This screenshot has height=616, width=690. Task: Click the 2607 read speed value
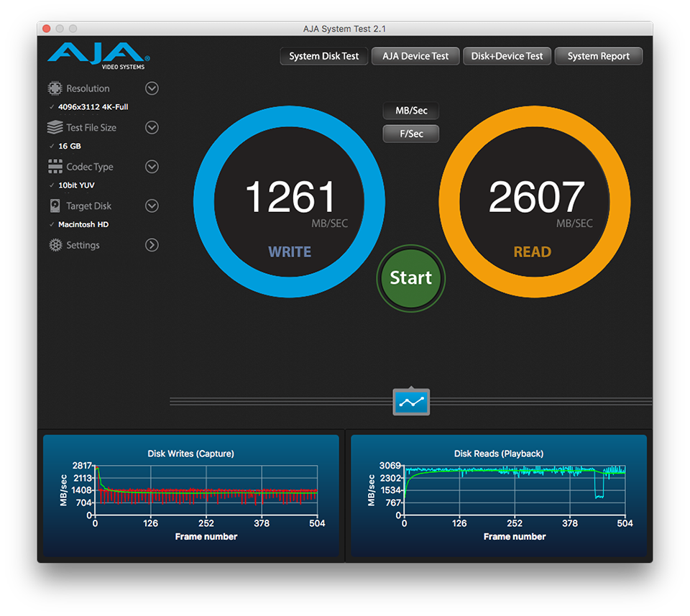537,197
